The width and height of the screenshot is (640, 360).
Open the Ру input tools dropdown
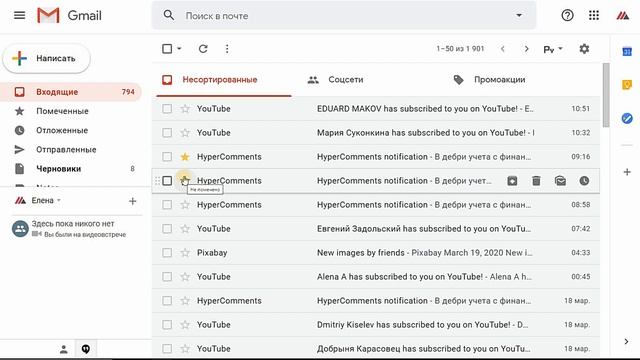(553, 49)
